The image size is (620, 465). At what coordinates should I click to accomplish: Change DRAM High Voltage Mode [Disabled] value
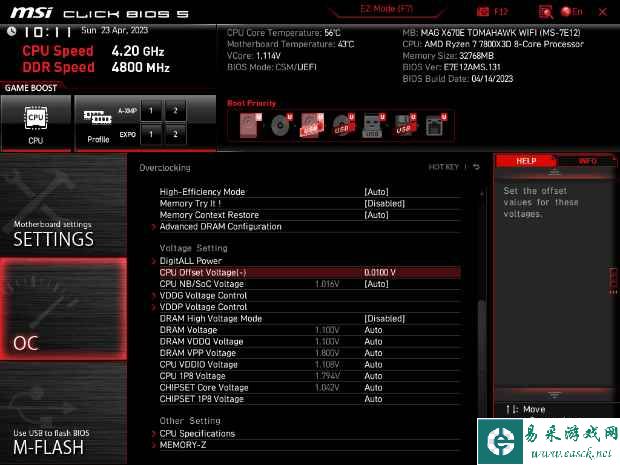(x=384, y=319)
